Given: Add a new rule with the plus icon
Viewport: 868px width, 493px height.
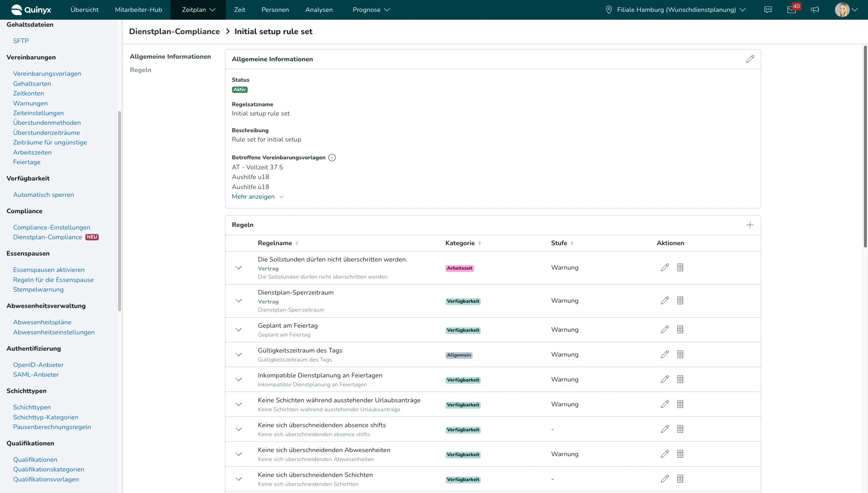Looking at the screenshot, I should coord(750,225).
